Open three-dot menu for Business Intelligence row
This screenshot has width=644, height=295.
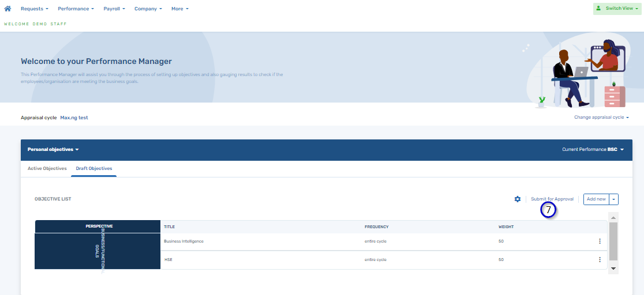click(x=600, y=241)
